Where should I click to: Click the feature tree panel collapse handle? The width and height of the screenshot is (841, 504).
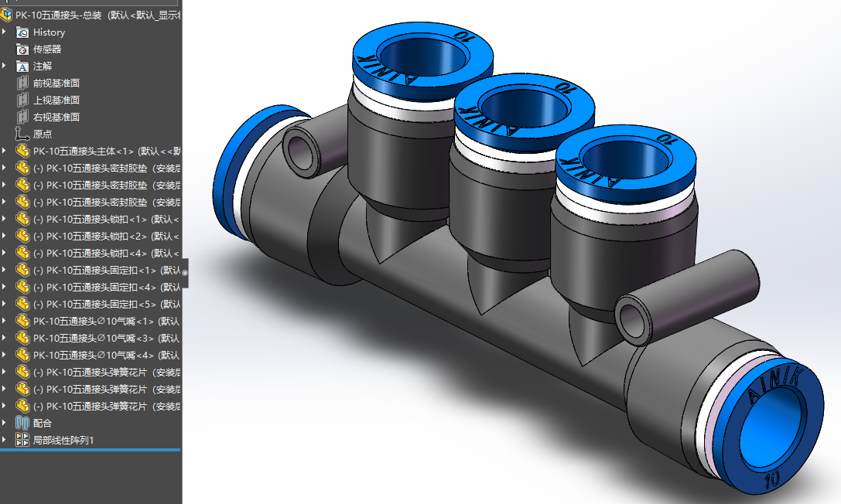coord(185,273)
